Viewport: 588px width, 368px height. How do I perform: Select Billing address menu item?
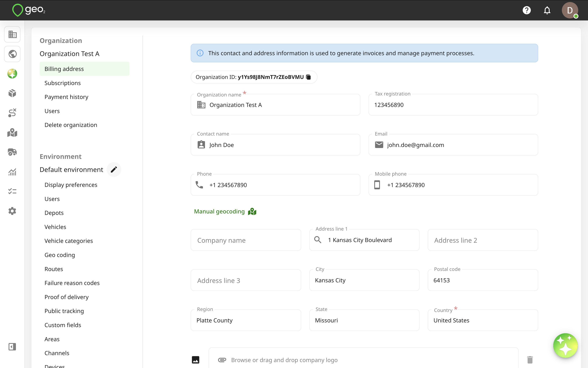[85, 69]
